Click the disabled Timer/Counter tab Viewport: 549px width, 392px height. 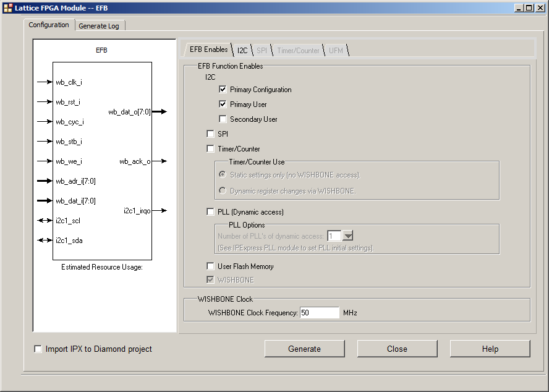pyautogui.click(x=298, y=51)
